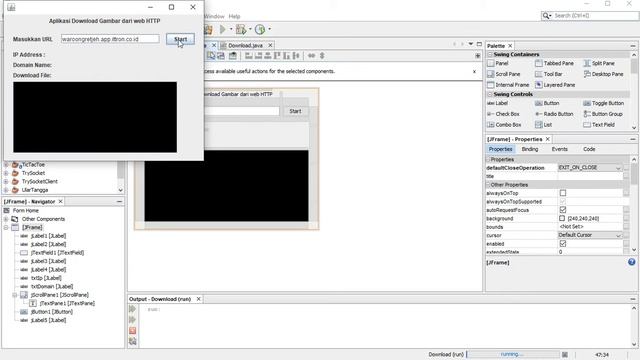The height and width of the screenshot is (360, 640).
Task: Click the change horizontal resizability arrow icon
Action: (311, 56)
